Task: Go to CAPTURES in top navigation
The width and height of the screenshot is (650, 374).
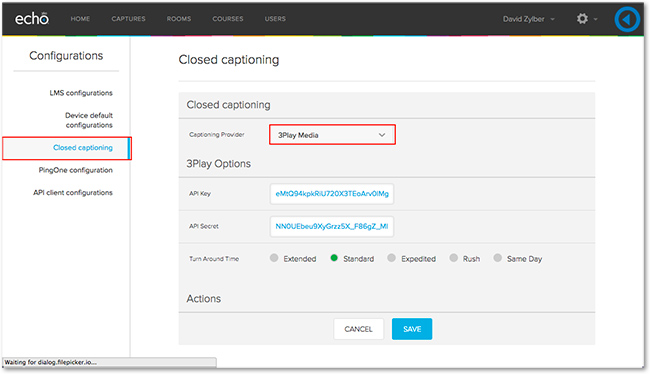Action: point(129,19)
